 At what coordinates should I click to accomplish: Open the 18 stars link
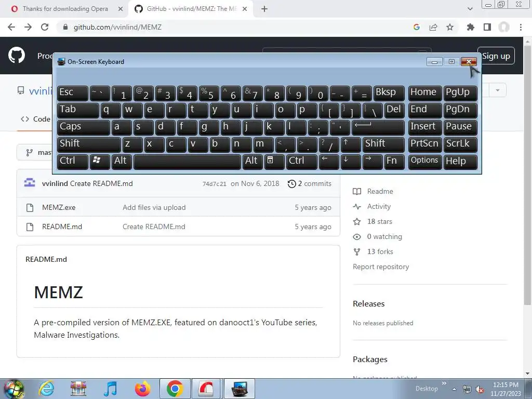(x=373, y=221)
